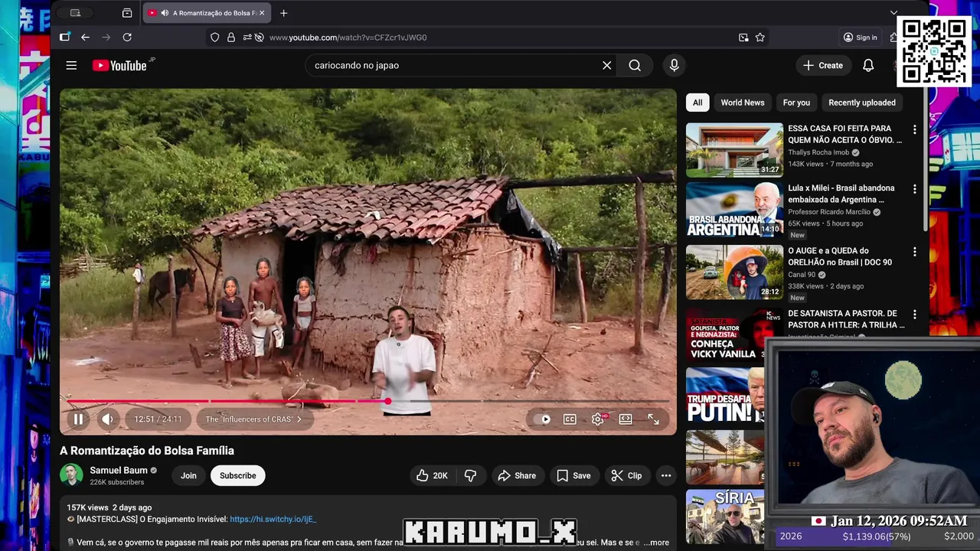Select the Recently uploaded chip

click(x=862, y=103)
